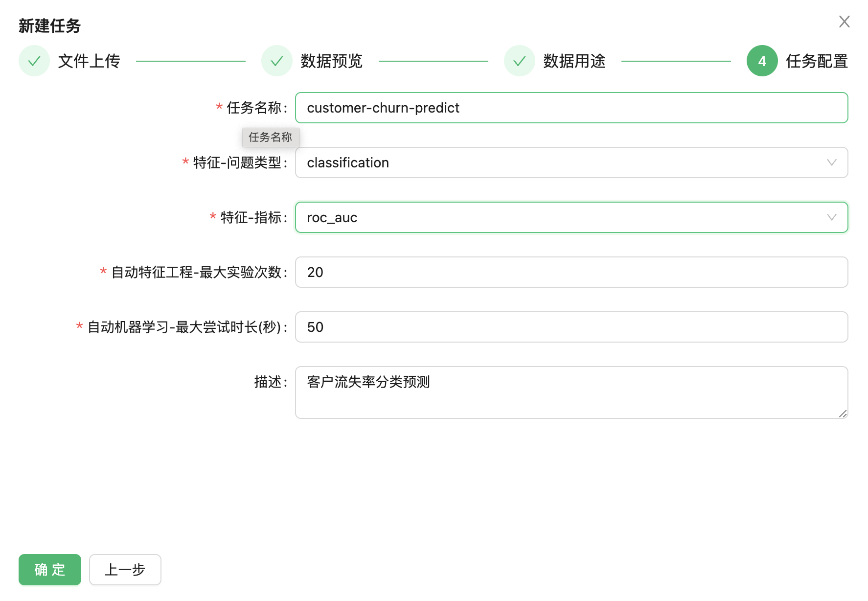The height and width of the screenshot is (601, 868).
Task: Click the 最大尝试时长 field showing 50
Action: [571, 327]
